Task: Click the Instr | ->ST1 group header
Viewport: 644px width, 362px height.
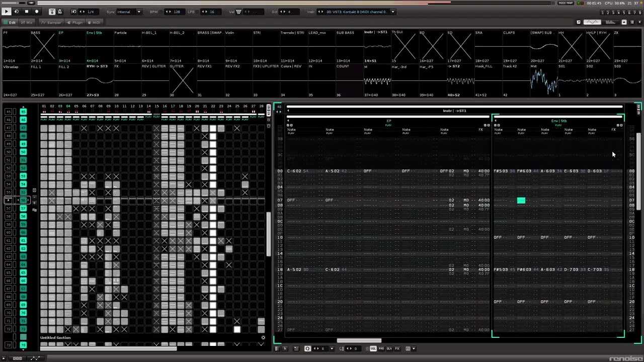Action: (455, 111)
